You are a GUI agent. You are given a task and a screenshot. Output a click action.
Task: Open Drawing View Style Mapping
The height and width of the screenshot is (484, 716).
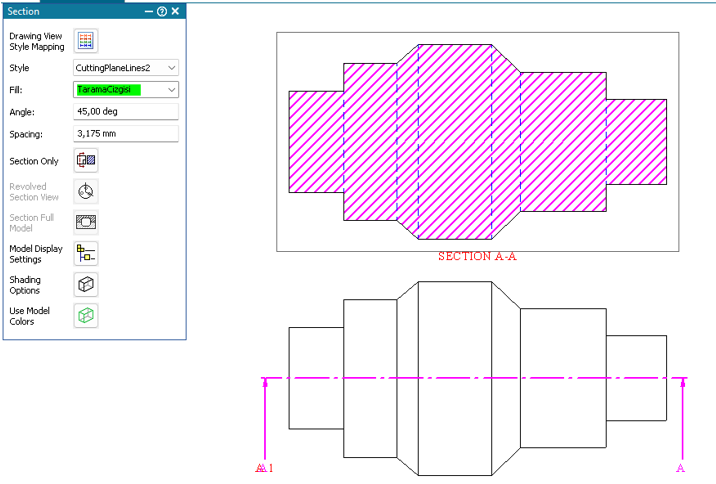86,41
